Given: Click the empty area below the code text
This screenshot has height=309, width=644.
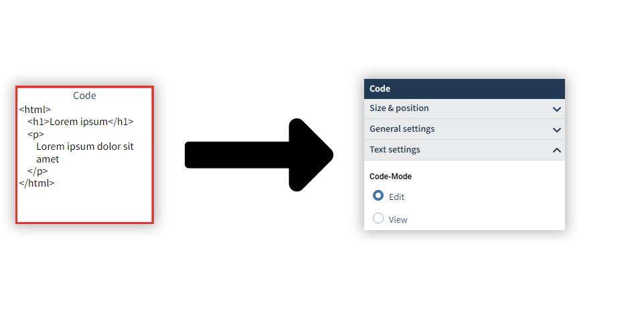Looking at the screenshot, I should pyautogui.click(x=84, y=204).
